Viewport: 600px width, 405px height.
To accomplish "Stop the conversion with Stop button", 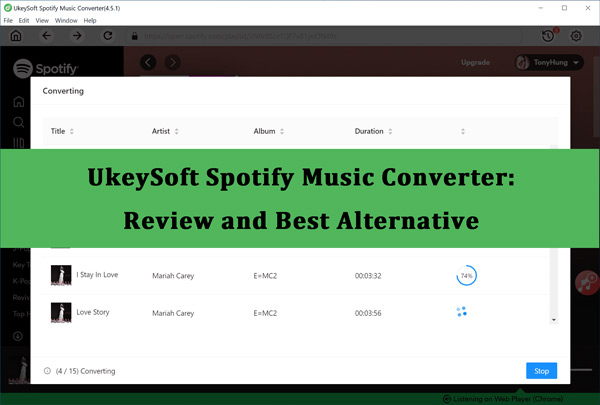I will pos(541,371).
